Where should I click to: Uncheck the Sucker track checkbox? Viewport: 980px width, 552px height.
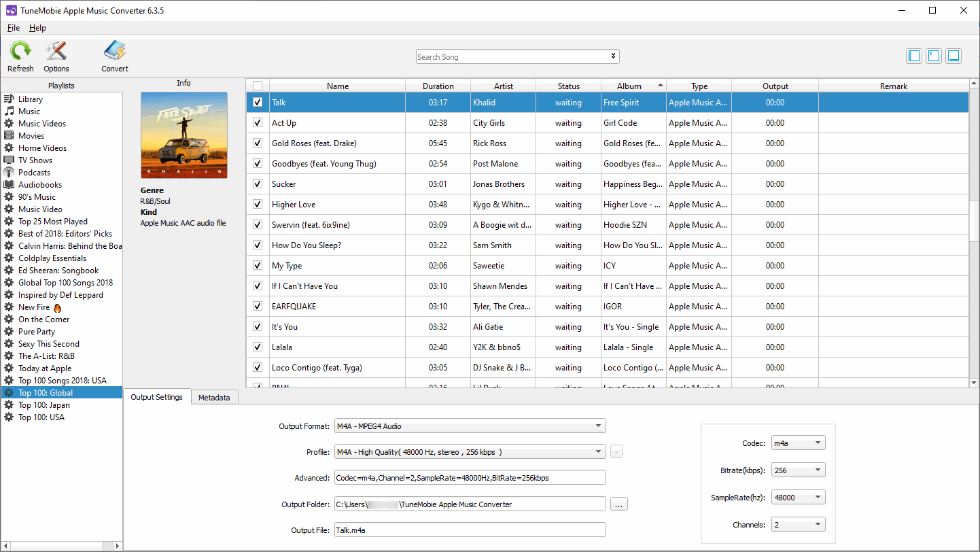[257, 184]
